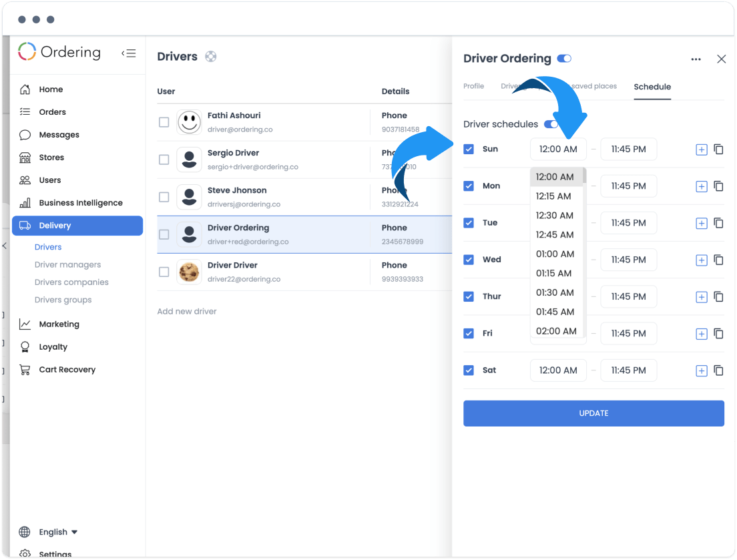The width and height of the screenshot is (737, 560).
Task: Open Tue end time dropdown
Action: 629,223
